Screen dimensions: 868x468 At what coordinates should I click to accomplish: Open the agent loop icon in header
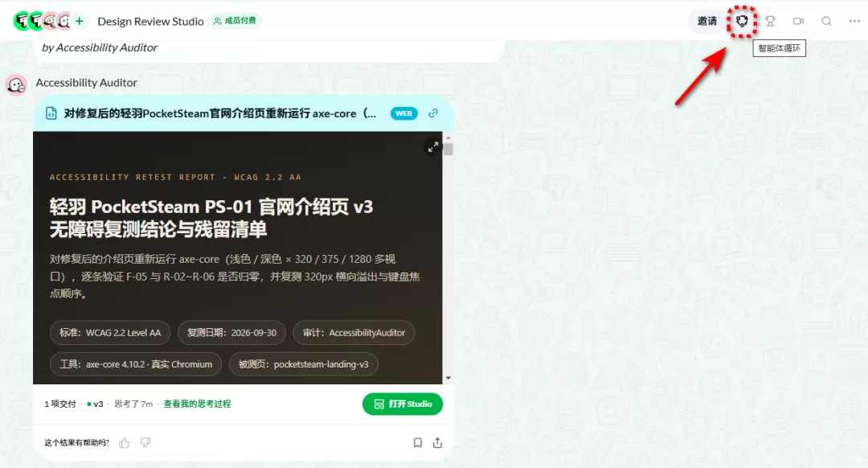pyautogui.click(x=742, y=21)
